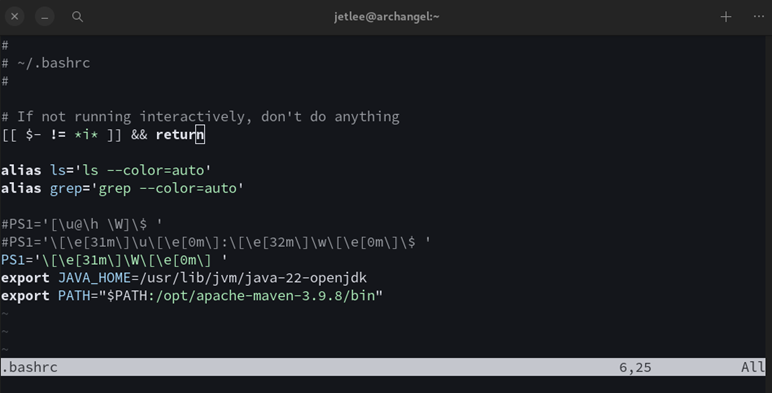Click the .bashrc filename in the status line
The width and height of the screenshot is (772, 393).
pyautogui.click(x=30, y=367)
